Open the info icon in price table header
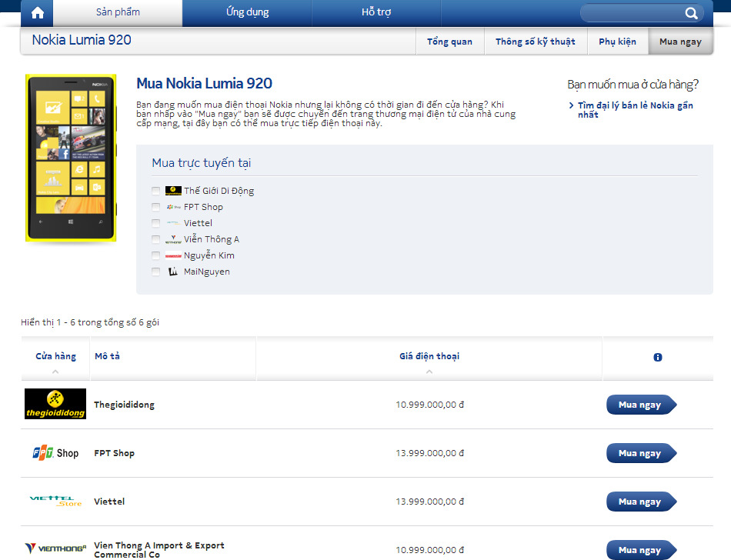Image resolution: width=731 pixels, height=560 pixels. (x=657, y=358)
